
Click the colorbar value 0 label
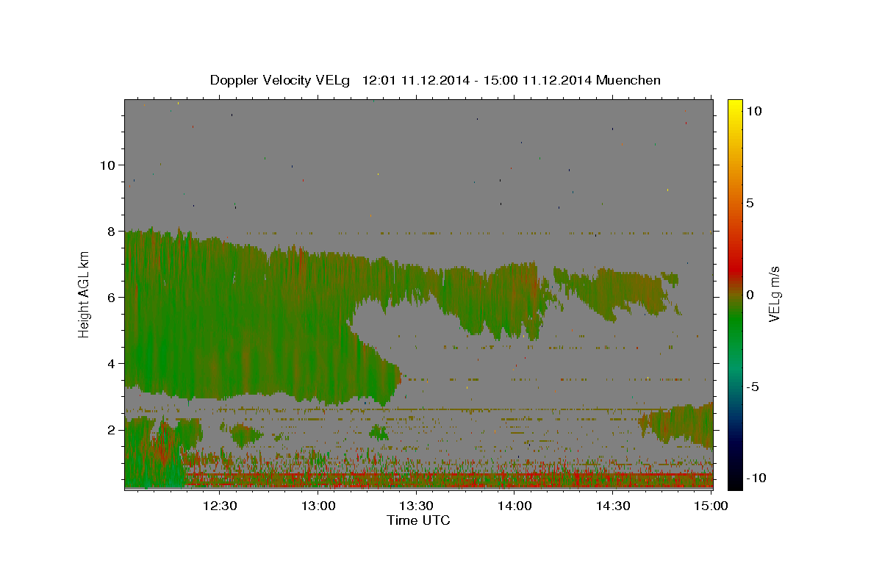(749, 295)
